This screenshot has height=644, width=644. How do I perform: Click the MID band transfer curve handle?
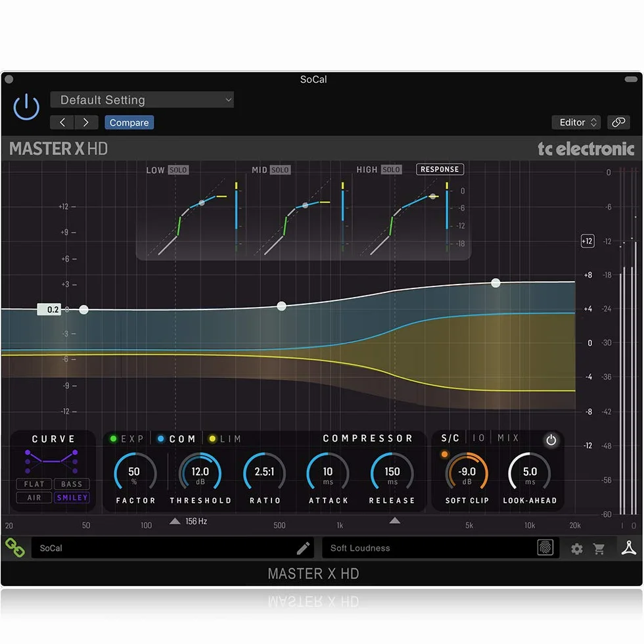(x=305, y=205)
